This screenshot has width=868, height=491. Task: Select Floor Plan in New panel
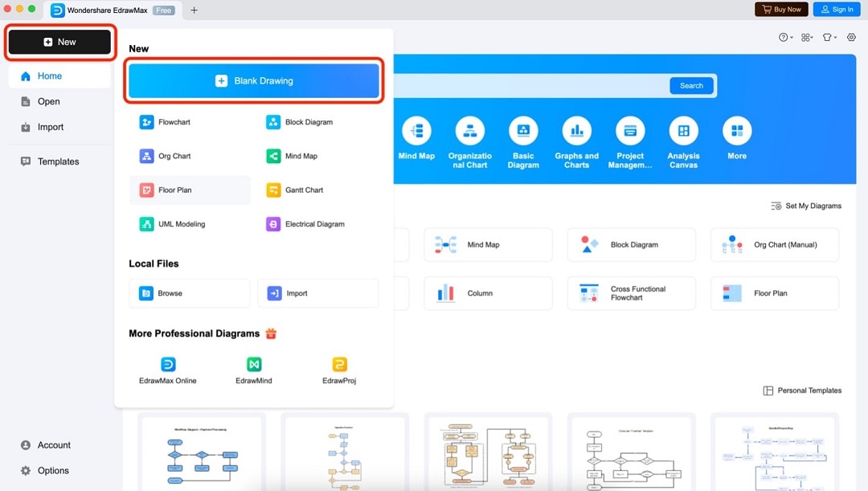[x=190, y=190]
